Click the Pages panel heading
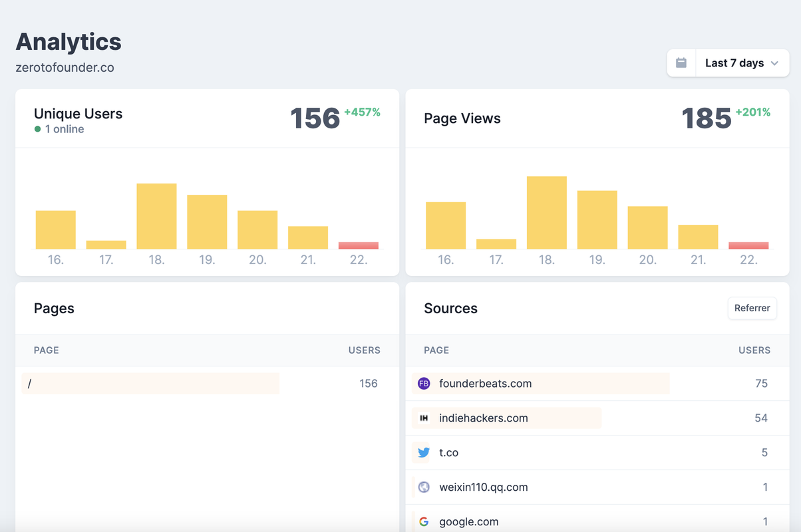The height and width of the screenshot is (532, 801). point(54,309)
